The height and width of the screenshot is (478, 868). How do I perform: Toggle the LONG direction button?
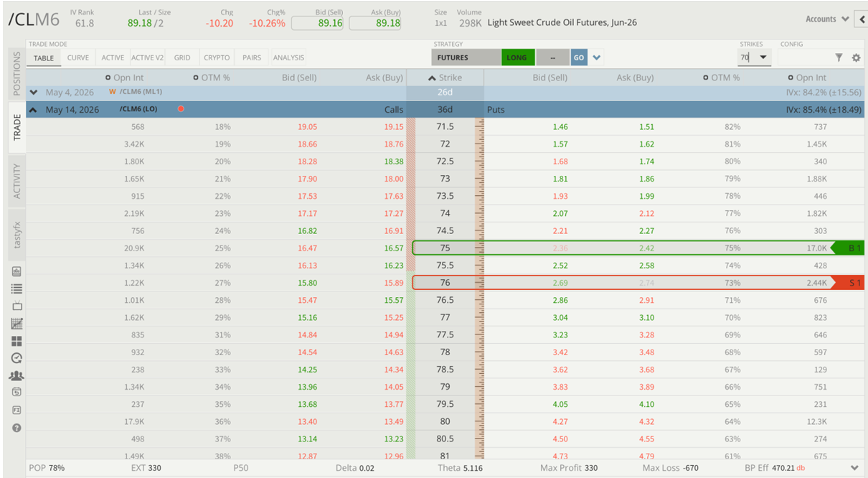516,57
